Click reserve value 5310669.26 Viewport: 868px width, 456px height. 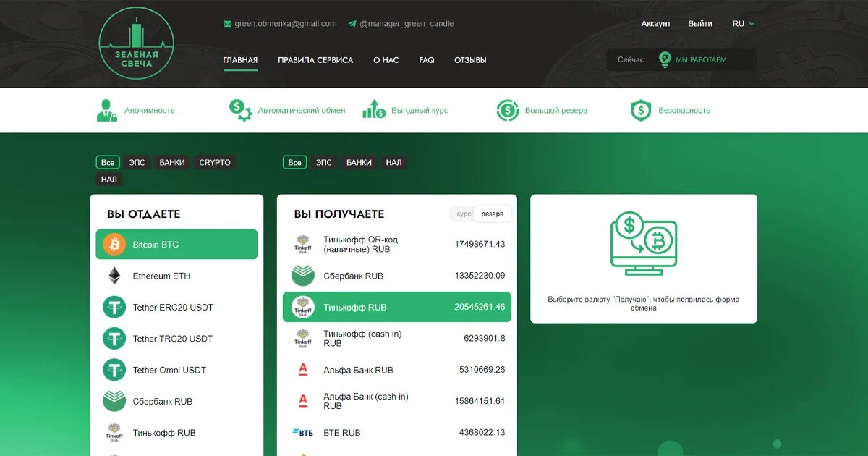[482, 370]
